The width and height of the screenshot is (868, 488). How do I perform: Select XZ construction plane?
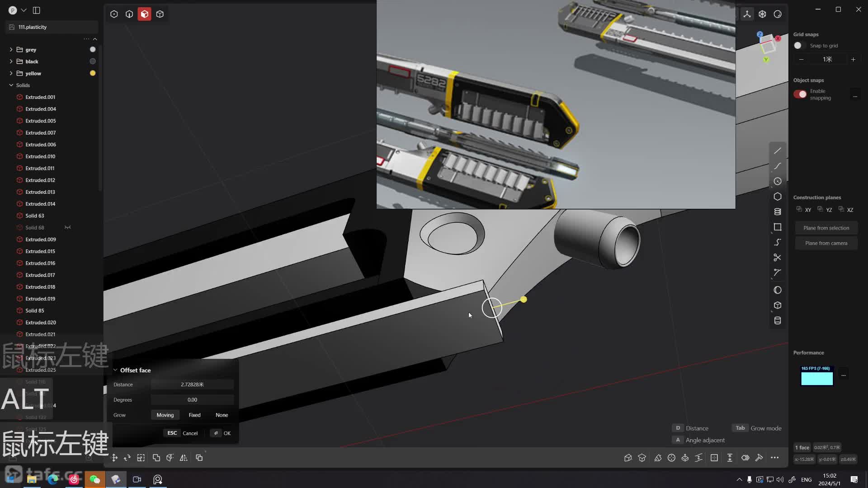846,210
